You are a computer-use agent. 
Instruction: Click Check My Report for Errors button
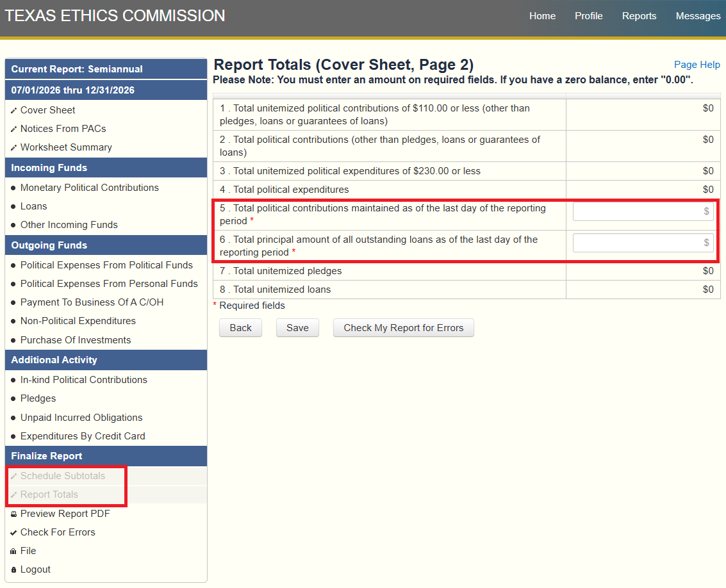click(x=403, y=328)
